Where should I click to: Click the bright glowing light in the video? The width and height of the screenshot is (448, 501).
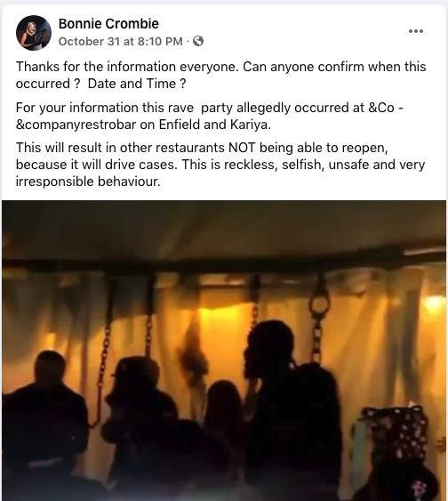click(434, 303)
